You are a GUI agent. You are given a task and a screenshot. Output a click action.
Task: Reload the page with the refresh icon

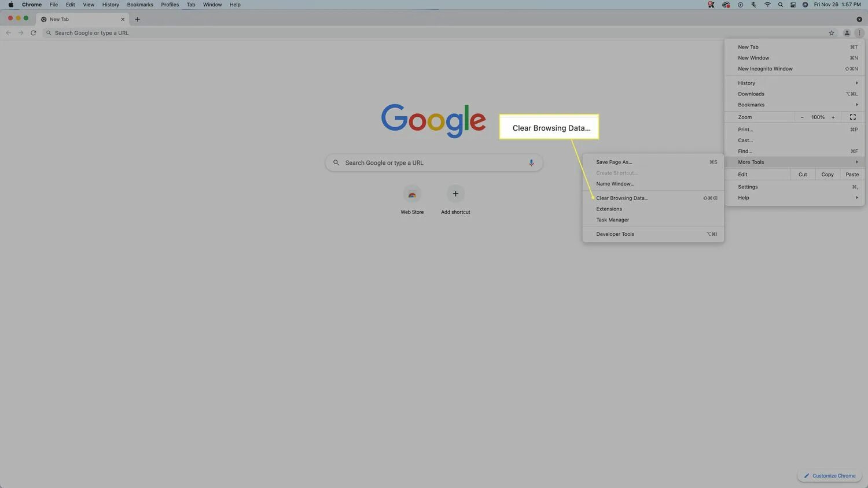pyautogui.click(x=33, y=33)
